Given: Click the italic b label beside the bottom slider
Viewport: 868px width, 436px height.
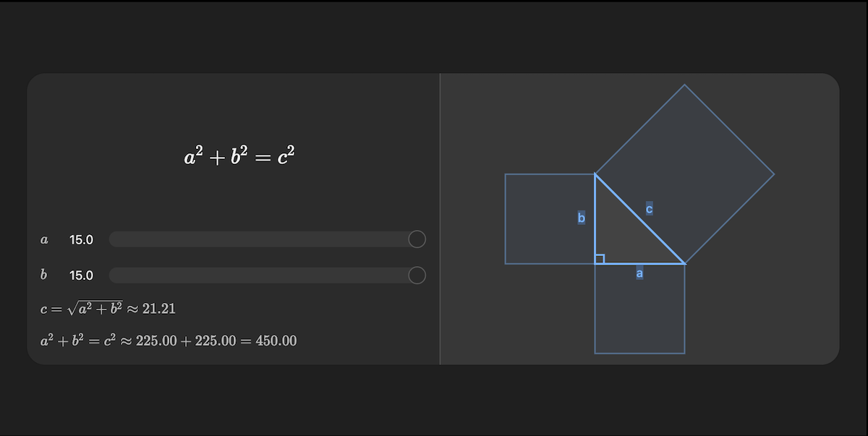Looking at the screenshot, I should coord(43,275).
